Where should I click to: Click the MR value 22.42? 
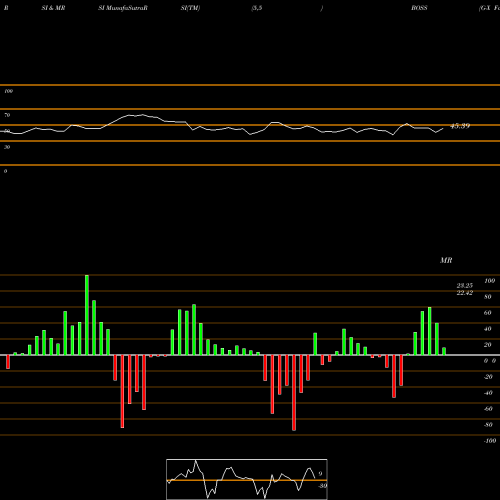465,293
